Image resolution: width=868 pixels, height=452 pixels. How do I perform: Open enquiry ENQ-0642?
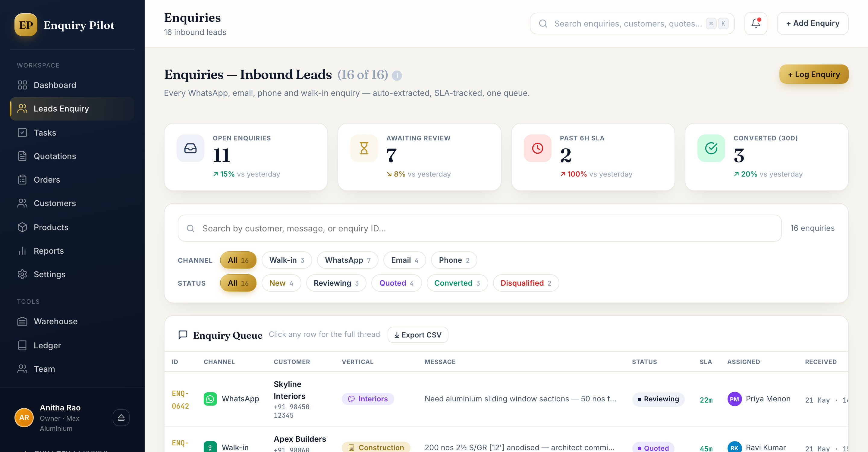(x=180, y=400)
